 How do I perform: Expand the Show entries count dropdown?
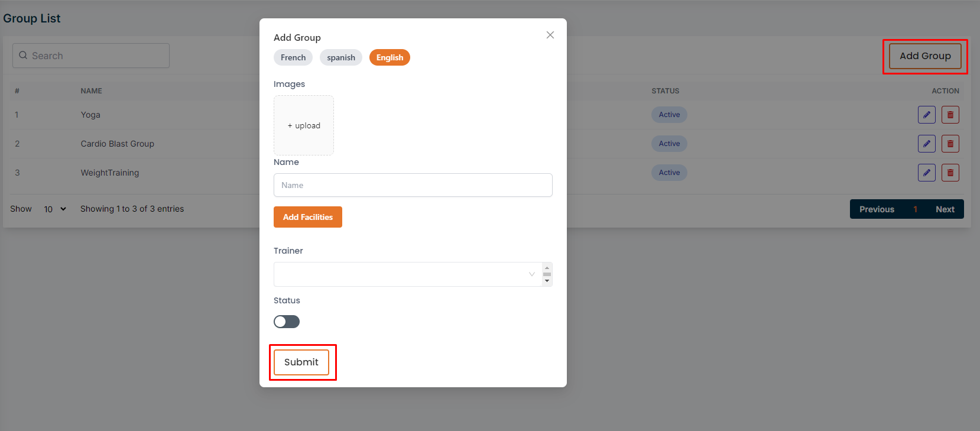(55, 209)
